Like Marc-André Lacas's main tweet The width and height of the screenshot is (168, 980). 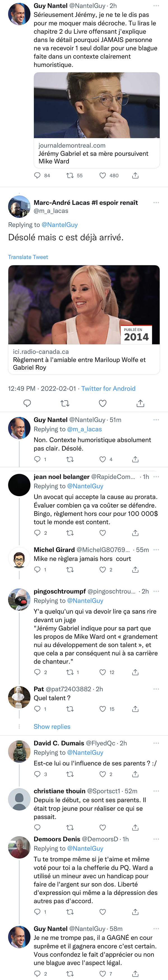click(103, 403)
